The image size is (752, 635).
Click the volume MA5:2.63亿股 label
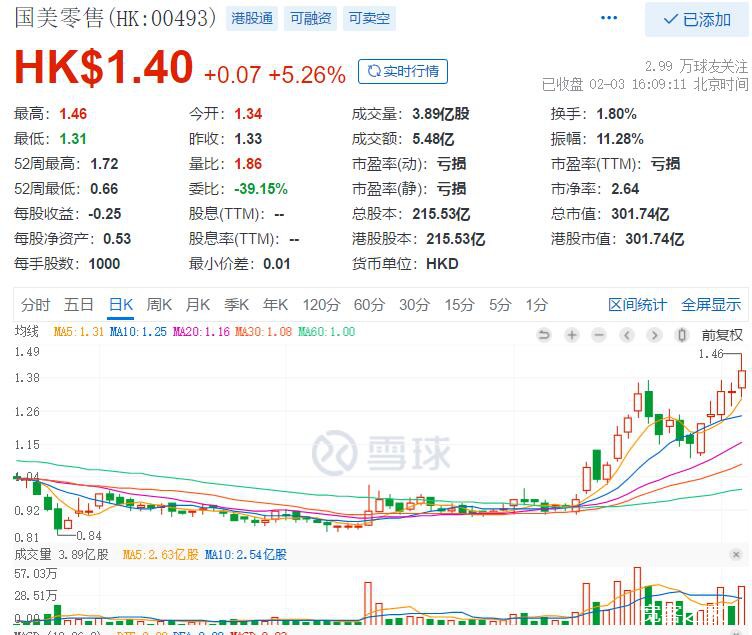click(x=161, y=554)
